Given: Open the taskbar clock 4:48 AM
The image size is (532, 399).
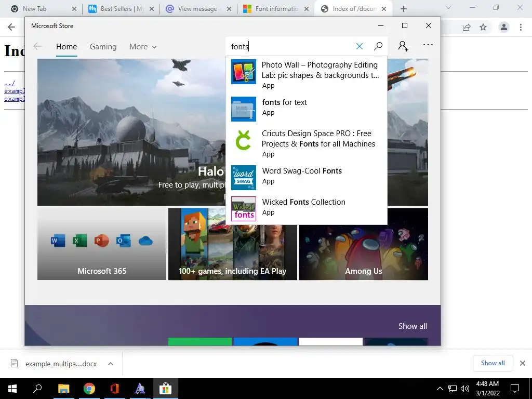Looking at the screenshot, I should 487,389.
